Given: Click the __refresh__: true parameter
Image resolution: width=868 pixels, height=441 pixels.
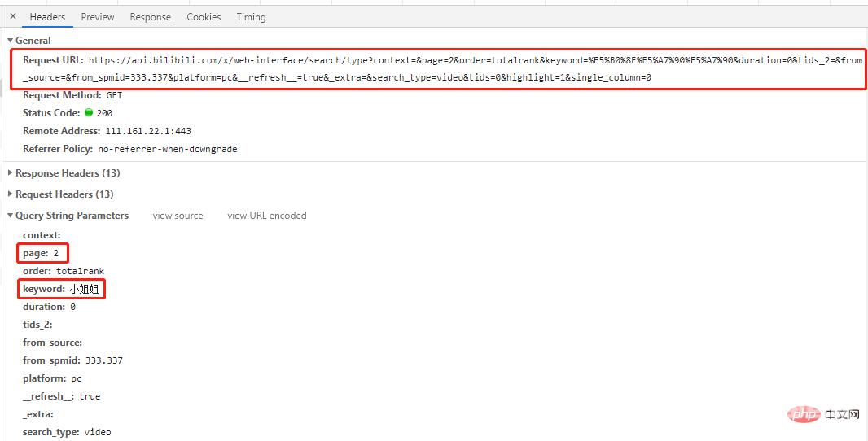Looking at the screenshot, I should pos(61,396).
